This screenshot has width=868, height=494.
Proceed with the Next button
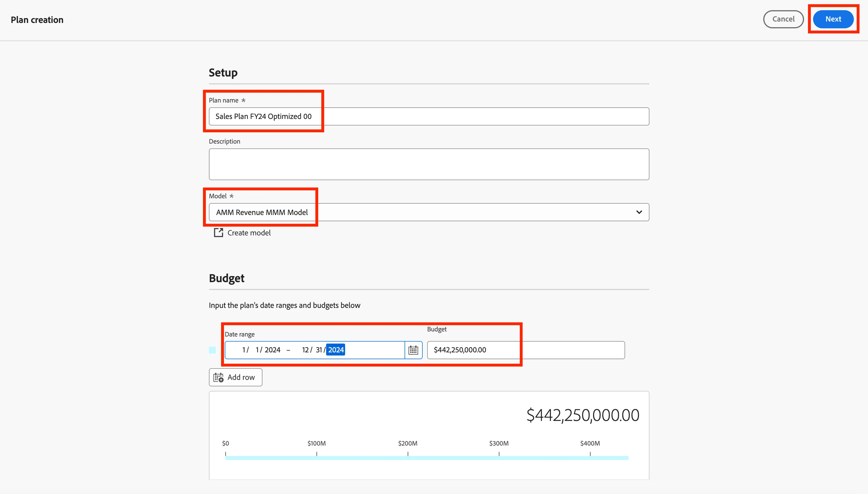(x=833, y=19)
